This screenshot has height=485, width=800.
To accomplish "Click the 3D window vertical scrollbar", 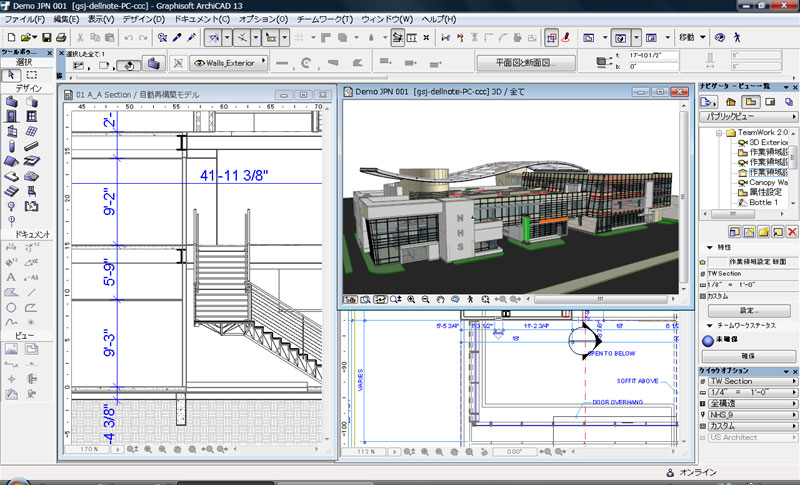I will click(x=683, y=196).
